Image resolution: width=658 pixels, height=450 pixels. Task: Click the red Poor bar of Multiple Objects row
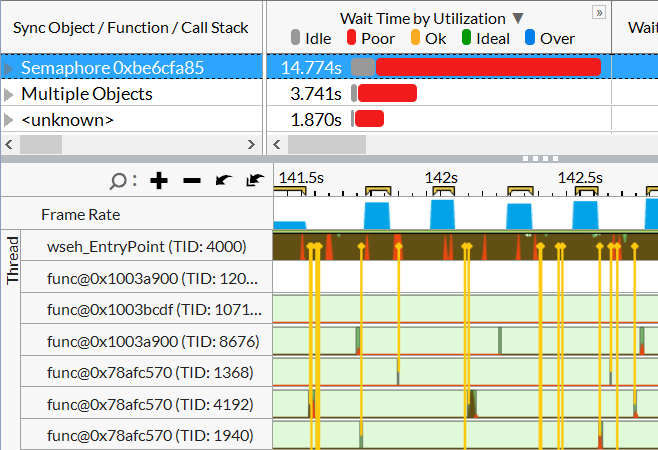pyautogui.click(x=387, y=93)
